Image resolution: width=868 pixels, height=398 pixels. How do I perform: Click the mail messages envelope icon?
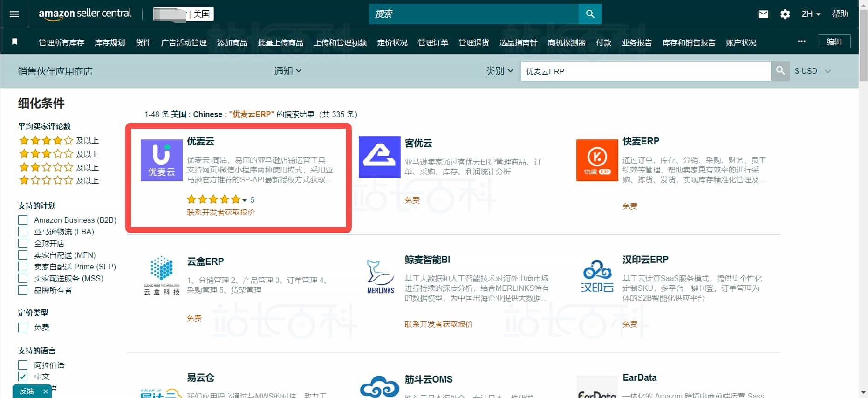(763, 14)
